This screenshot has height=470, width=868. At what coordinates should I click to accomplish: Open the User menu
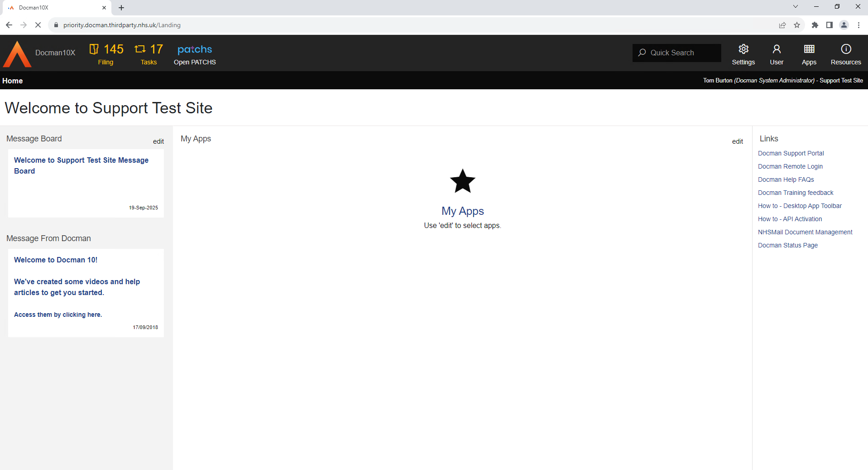pos(777,54)
